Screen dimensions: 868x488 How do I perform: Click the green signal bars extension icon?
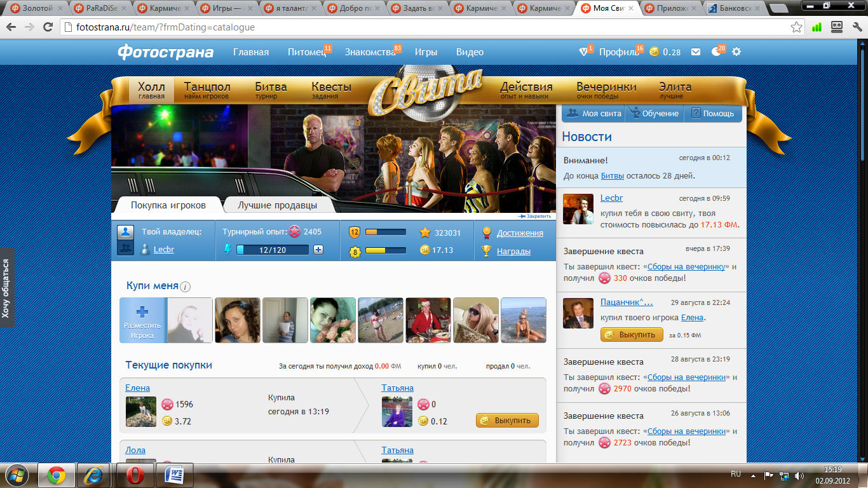click(817, 27)
